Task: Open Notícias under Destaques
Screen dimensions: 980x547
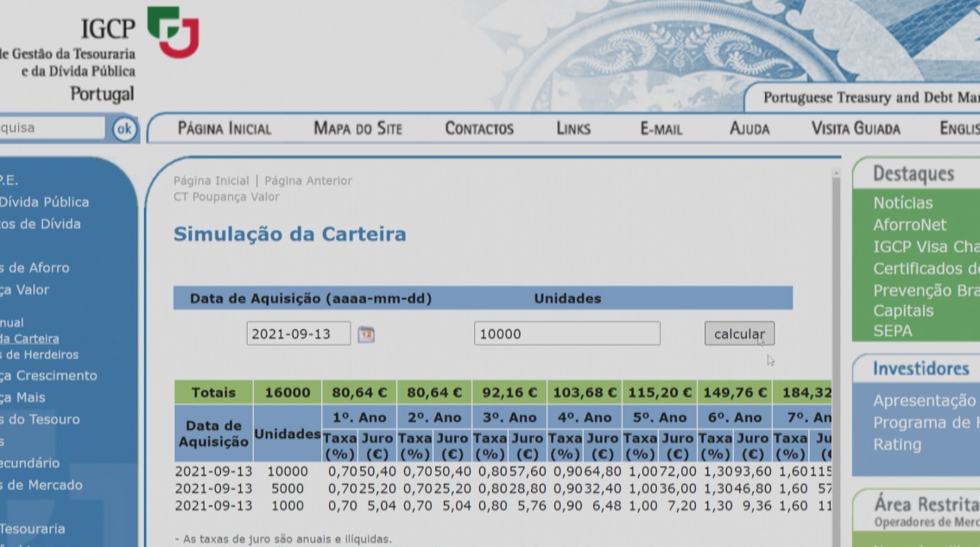Action: 902,203
